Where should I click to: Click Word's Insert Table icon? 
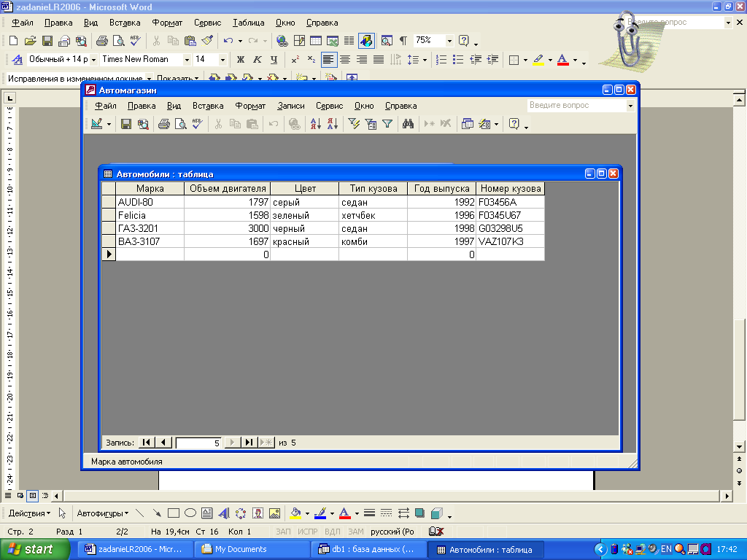pos(315,41)
